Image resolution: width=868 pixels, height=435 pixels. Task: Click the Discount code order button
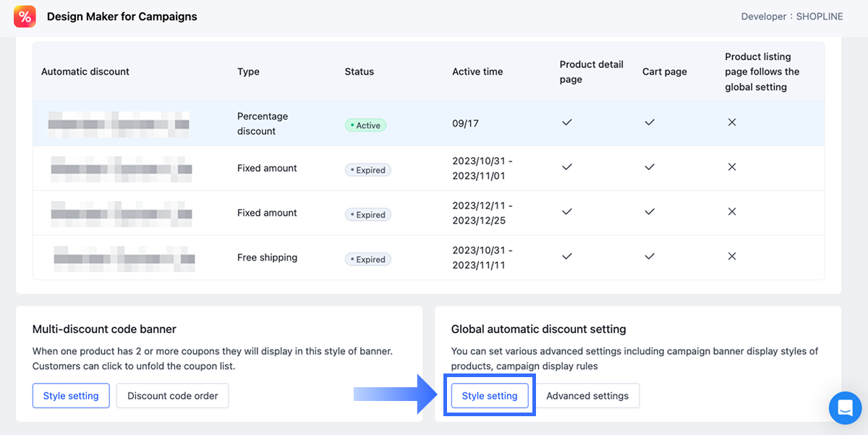click(172, 396)
